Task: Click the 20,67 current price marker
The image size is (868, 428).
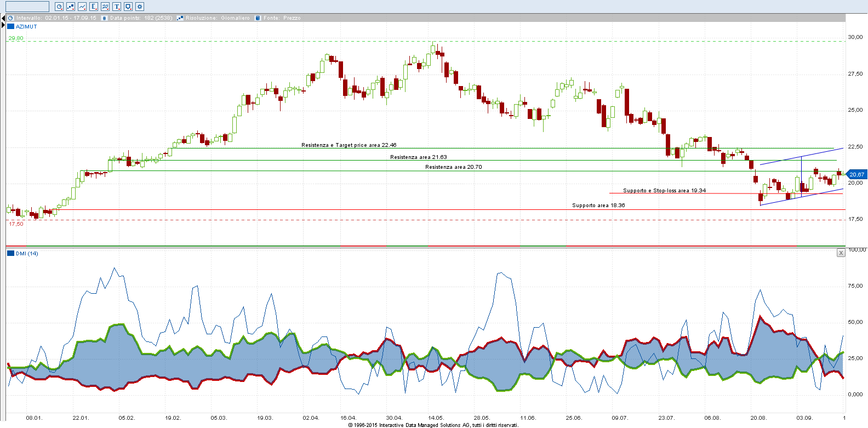Action: click(856, 174)
